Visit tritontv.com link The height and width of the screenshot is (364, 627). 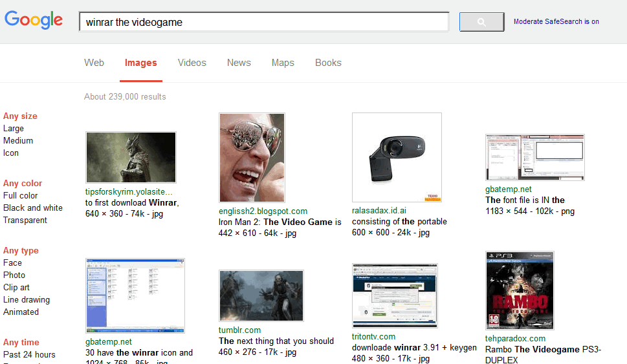(x=373, y=337)
